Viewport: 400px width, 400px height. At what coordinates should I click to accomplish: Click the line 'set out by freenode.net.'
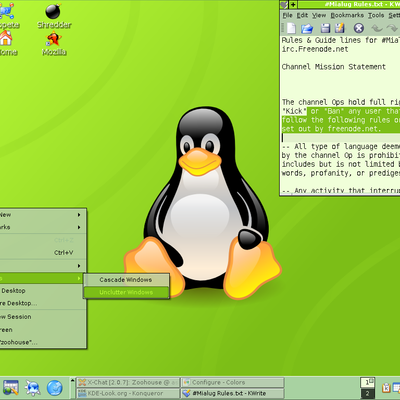[x=331, y=129]
